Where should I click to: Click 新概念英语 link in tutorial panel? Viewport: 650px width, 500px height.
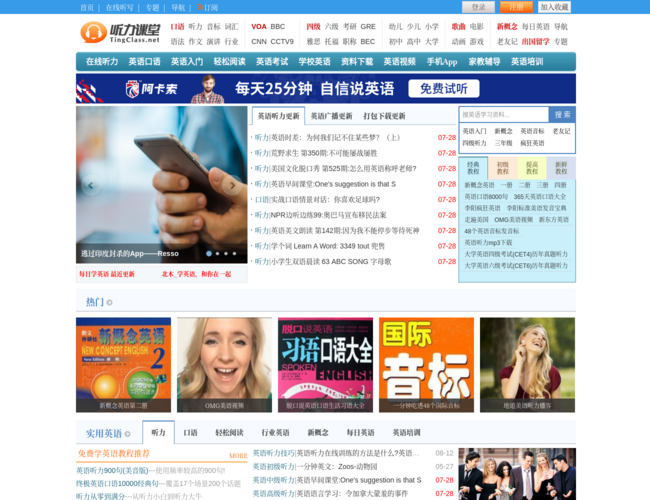click(x=479, y=185)
